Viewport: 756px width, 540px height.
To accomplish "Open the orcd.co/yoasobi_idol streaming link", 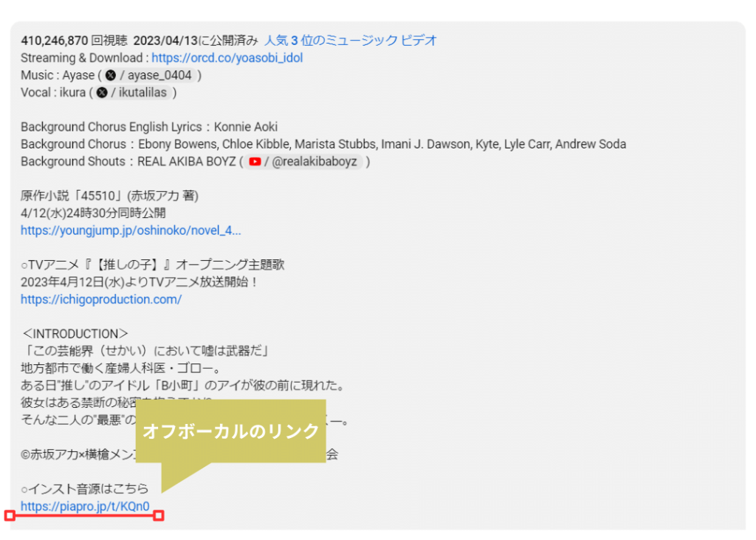I will click(227, 58).
